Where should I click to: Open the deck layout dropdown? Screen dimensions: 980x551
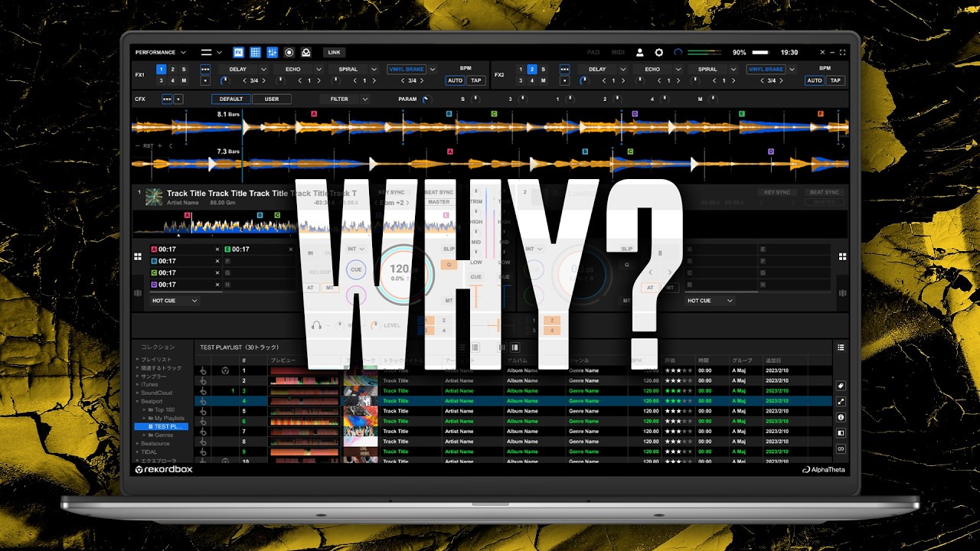point(211,53)
